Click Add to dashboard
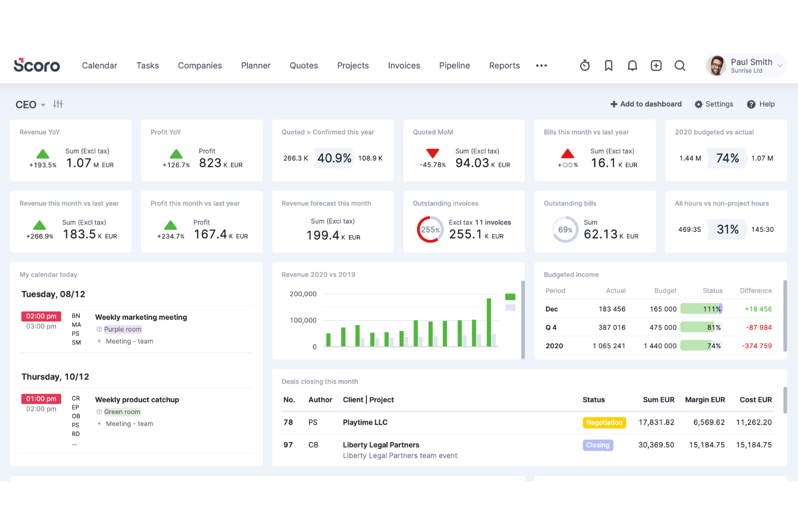The height and width of the screenshot is (532, 798). tap(646, 104)
